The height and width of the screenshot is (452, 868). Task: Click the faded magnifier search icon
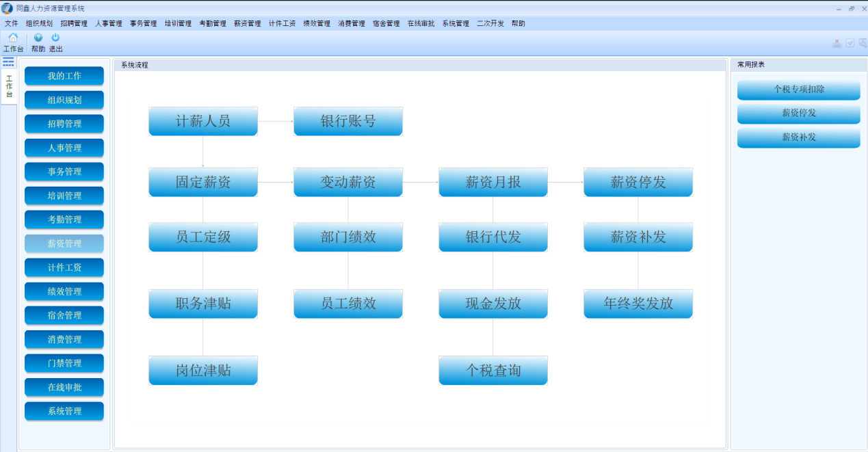863,43
